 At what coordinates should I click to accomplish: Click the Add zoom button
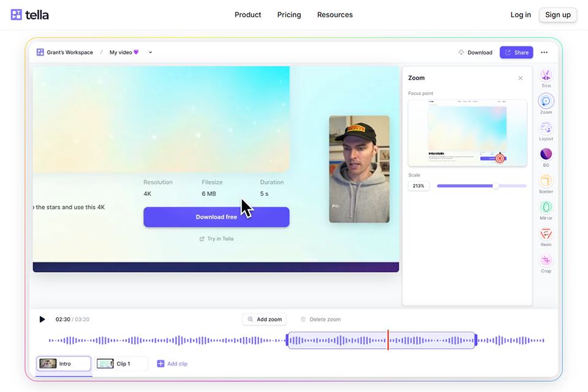265,319
